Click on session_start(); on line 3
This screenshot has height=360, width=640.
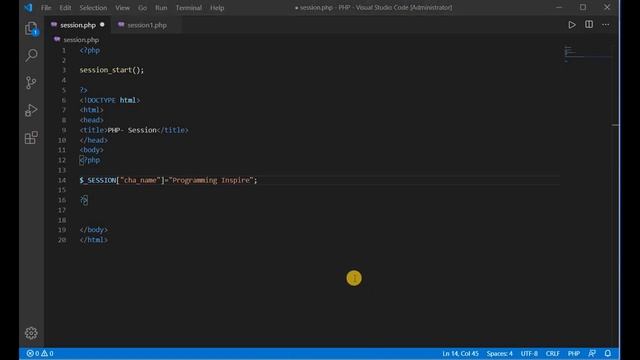112,70
